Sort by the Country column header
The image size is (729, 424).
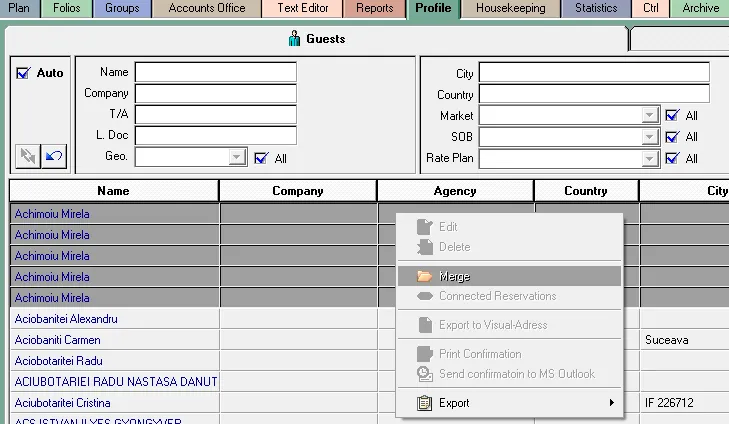(586, 191)
